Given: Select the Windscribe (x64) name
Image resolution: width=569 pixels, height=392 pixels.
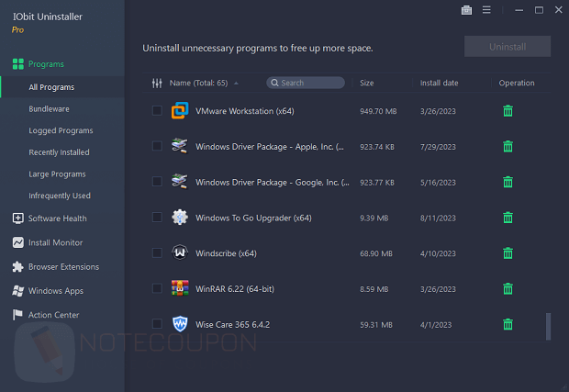Looking at the screenshot, I should 226,253.
